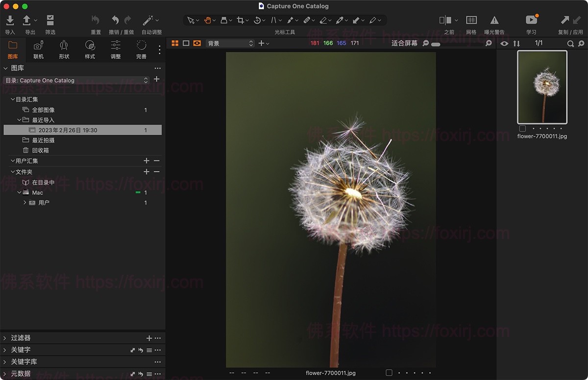Select the Crop tool in the toolbar
The height and width of the screenshot is (380, 588).
pyautogui.click(x=241, y=20)
